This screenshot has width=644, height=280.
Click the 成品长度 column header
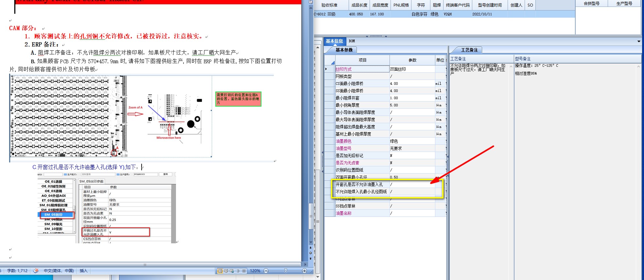coord(359,5)
